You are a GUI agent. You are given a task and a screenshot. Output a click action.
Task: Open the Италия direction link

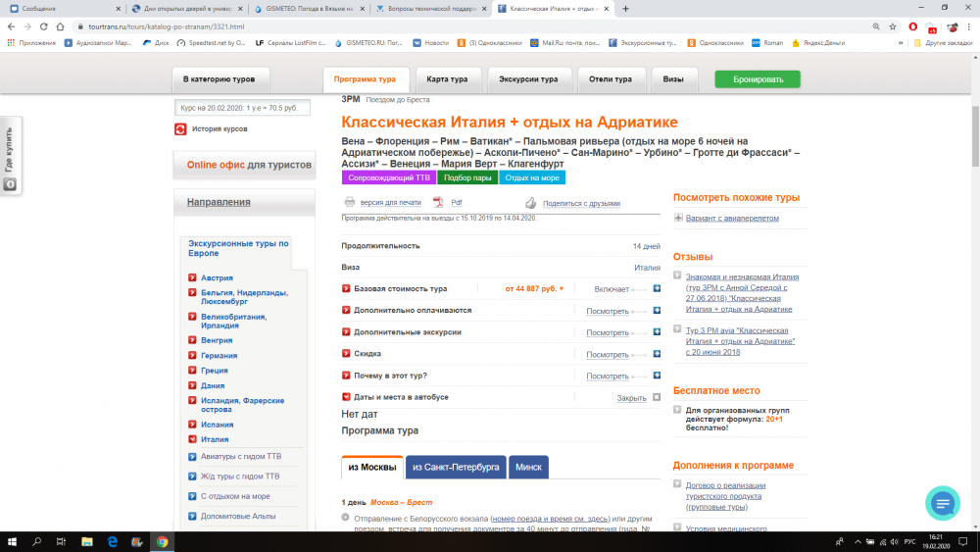point(215,439)
